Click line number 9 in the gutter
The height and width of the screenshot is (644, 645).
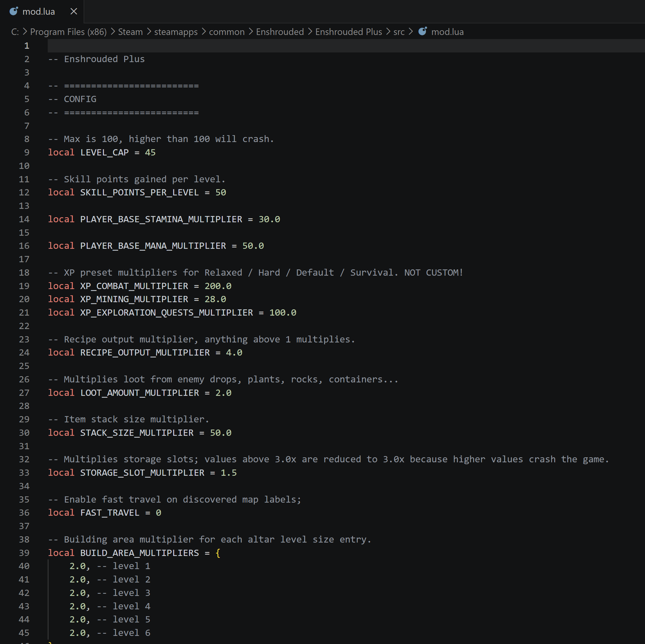pyautogui.click(x=27, y=152)
